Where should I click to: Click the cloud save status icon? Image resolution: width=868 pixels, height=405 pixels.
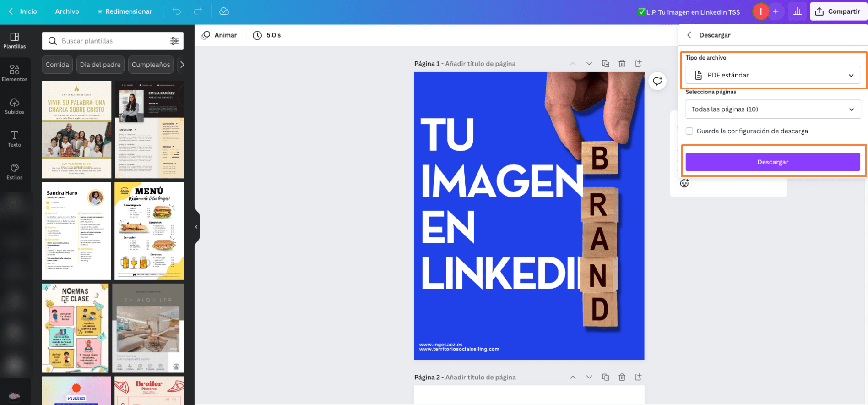pyautogui.click(x=224, y=11)
